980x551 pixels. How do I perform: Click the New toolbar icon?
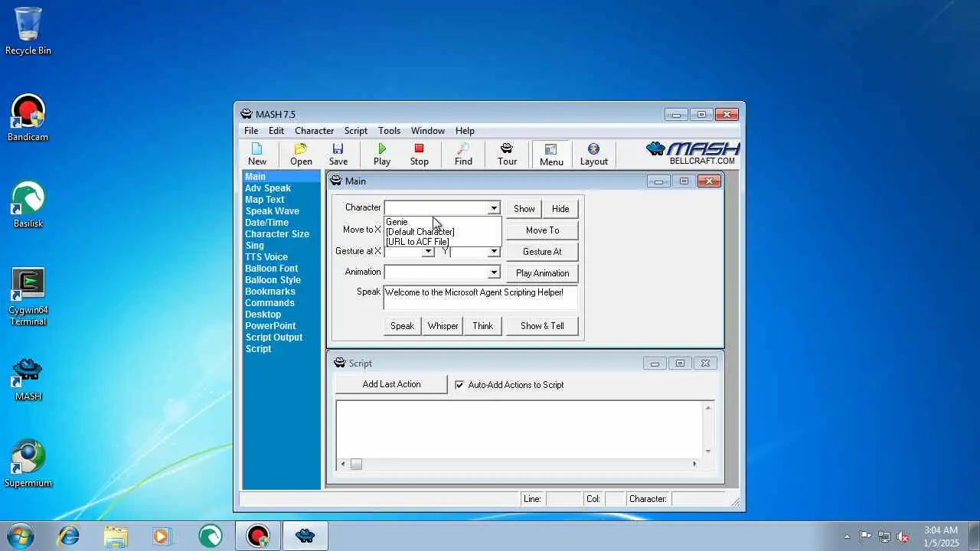tap(257, 154)
